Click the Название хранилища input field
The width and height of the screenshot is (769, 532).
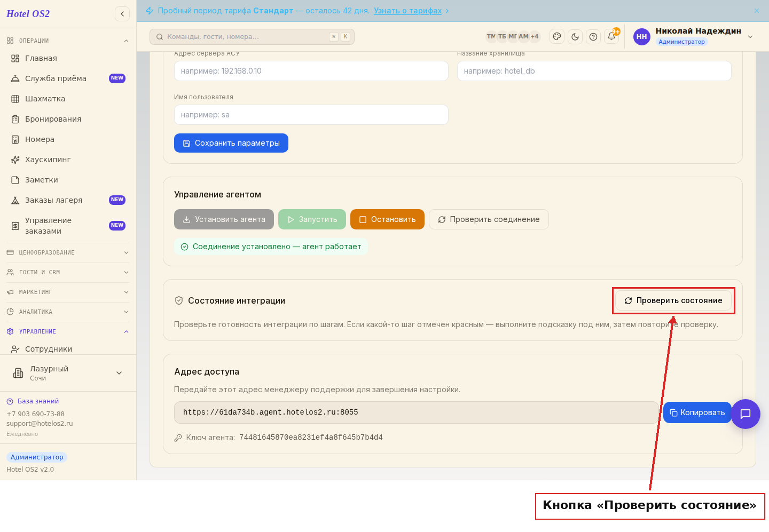[x=594, y=71]
